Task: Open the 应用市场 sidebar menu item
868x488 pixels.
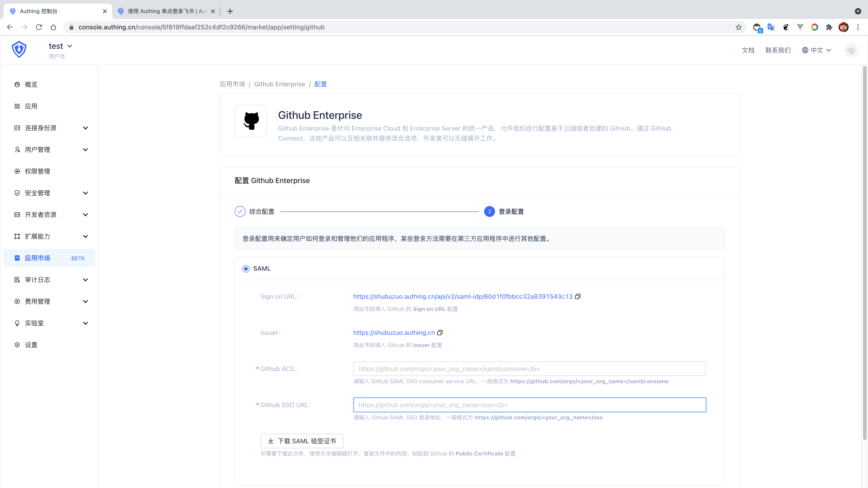Action: tap(49, 258)
